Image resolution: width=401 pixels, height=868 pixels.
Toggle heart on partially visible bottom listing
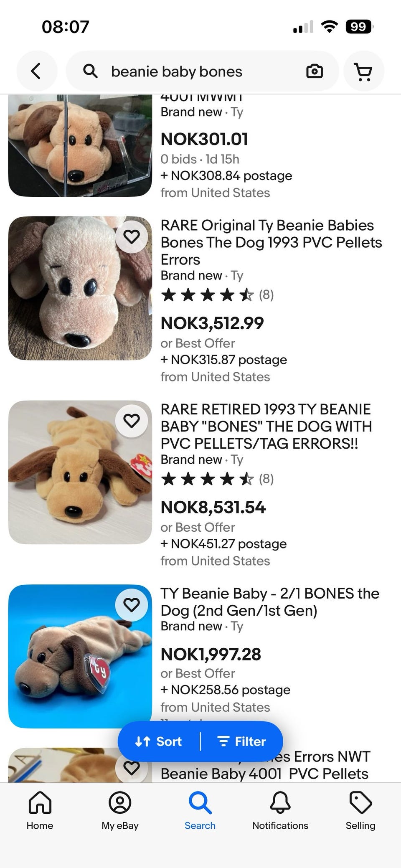click(x=132, y=768)
